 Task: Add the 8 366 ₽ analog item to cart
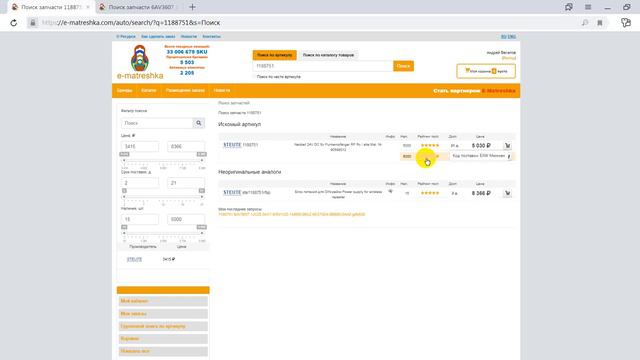[507, 193]
